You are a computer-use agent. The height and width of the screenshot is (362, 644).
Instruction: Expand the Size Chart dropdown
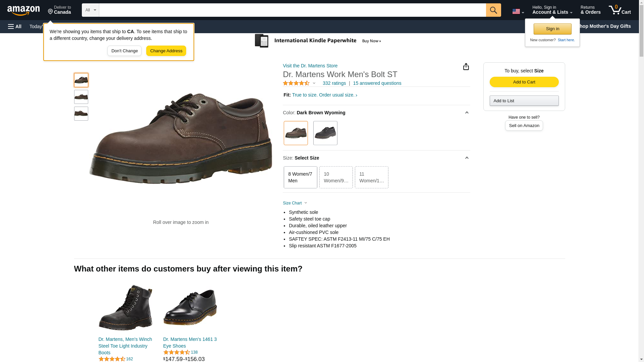(x=295, y=203)
